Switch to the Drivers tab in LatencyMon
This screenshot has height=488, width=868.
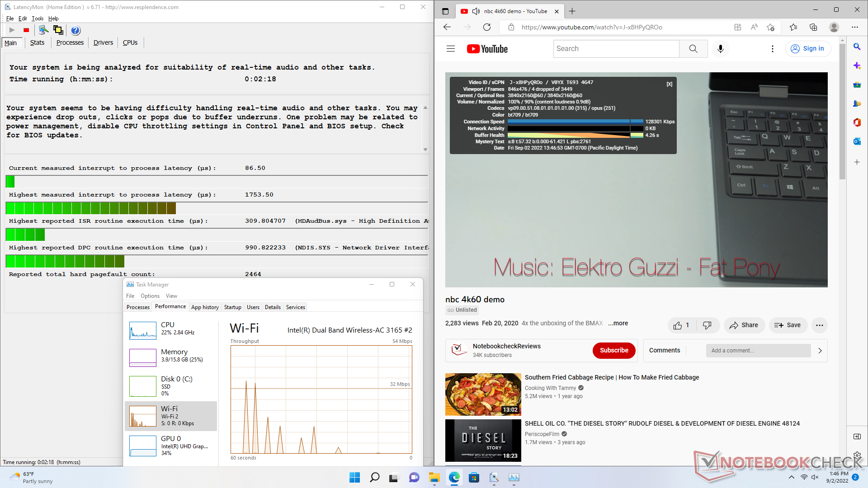coord(103,42)
